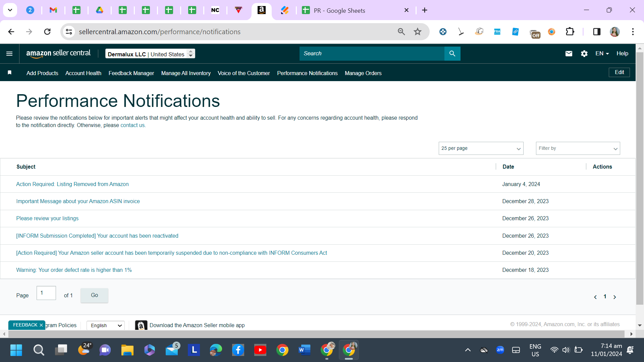Image resolution: width=644 pixels, height=362 pixels.
Task: Open the tab search dropdown arrow
Action: [x=10, y=10]
